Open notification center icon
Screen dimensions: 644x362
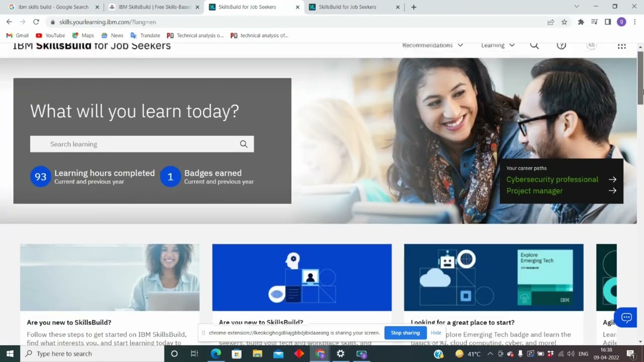click(630, 353)
